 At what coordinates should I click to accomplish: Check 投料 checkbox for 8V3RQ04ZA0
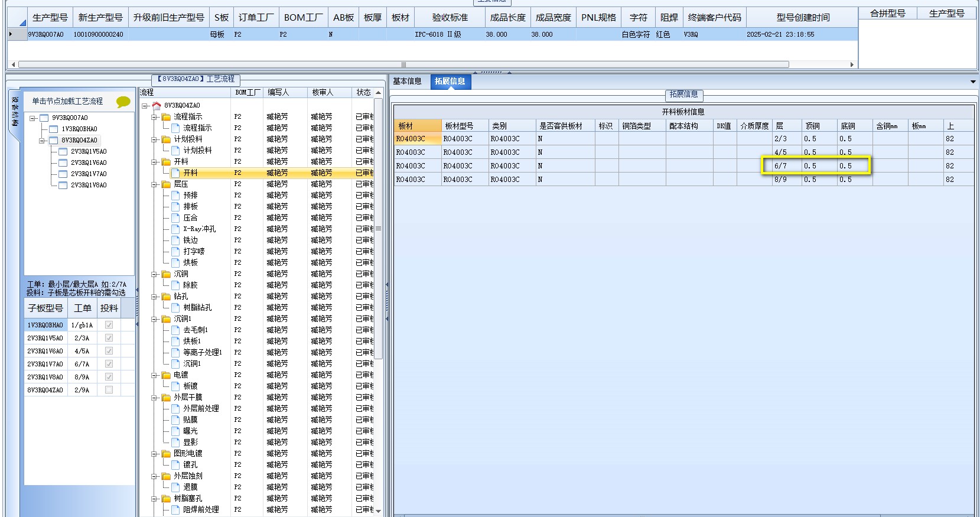coord(109,390)
